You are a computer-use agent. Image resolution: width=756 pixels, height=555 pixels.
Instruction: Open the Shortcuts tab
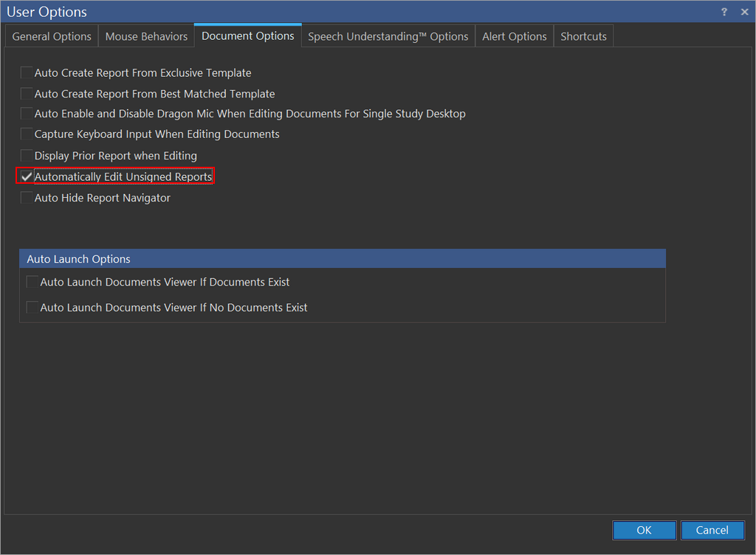[x=583, y=36]
